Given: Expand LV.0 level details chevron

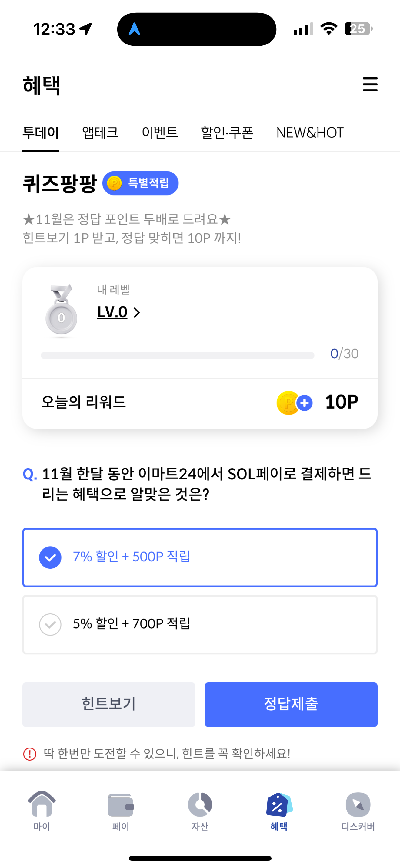Looking at the screenshot, I should [x=137, y=312].
